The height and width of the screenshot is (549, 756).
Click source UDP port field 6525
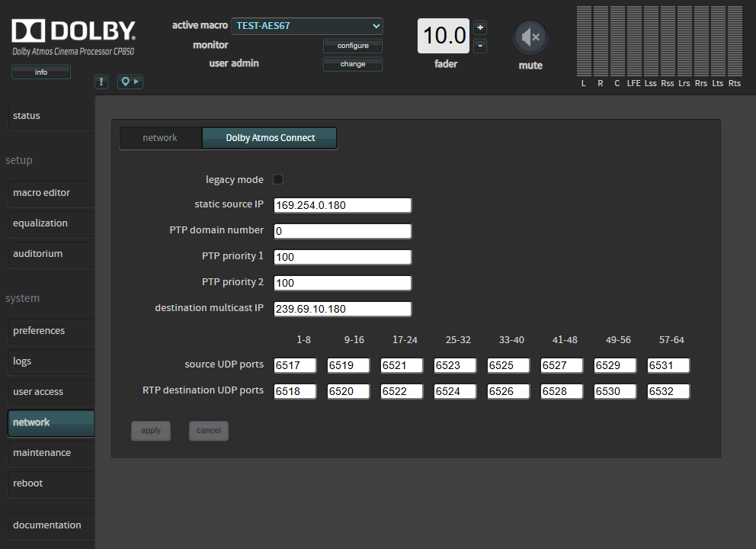point(508,366)
